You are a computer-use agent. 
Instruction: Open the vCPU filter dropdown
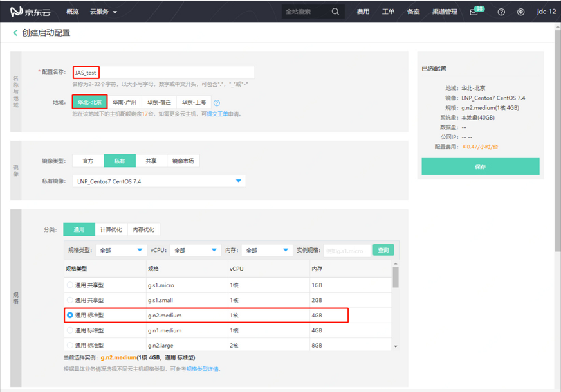click(195, 250)
